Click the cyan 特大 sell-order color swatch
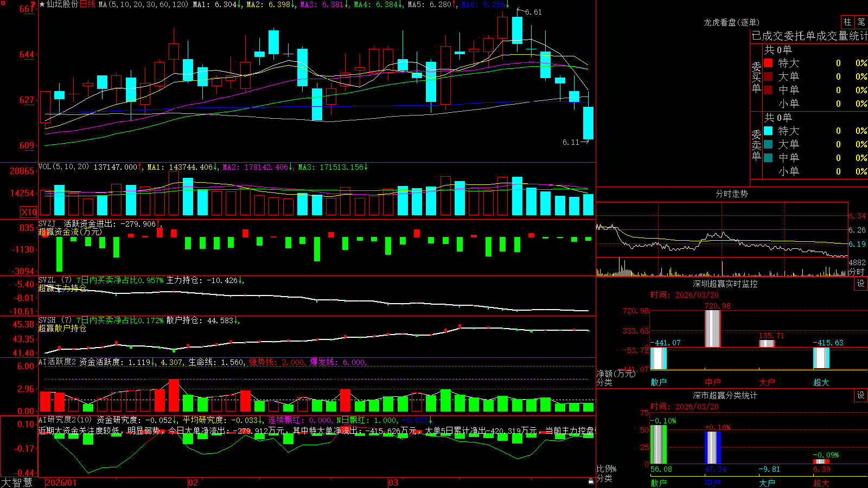Screen dimensions: 868x488 768,131
